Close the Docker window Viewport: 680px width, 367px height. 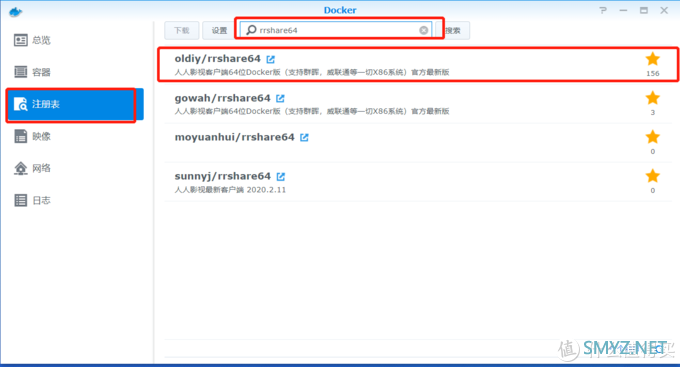(664, 10)
